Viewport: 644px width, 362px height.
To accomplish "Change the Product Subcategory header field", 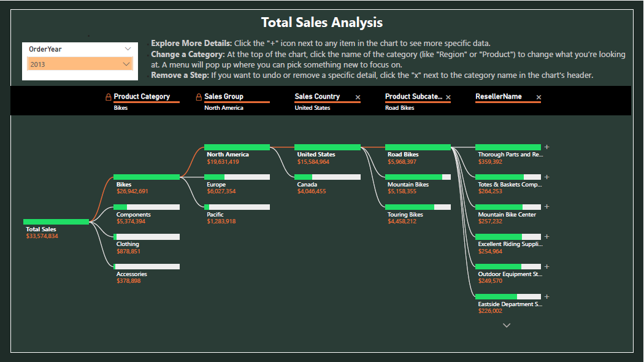I will click(413, 96).
